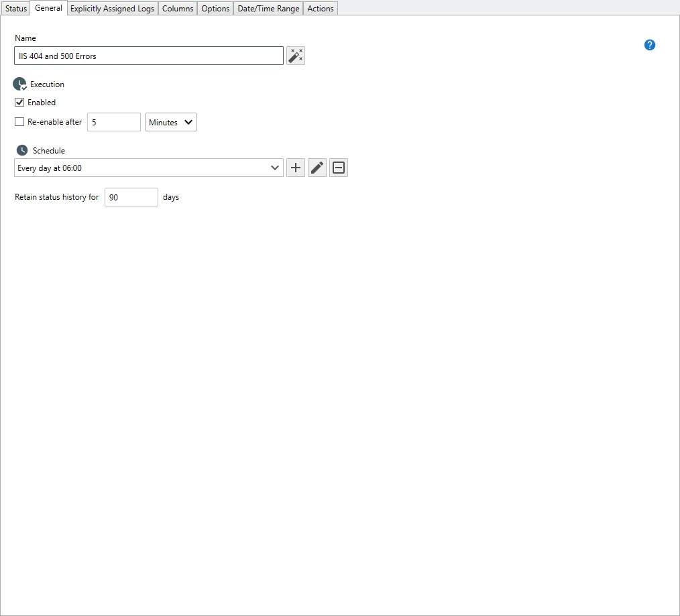The height and width of the screenshot is (616, 680).
Task: Uncheck the Enabled checkbox
Action: 19,103
